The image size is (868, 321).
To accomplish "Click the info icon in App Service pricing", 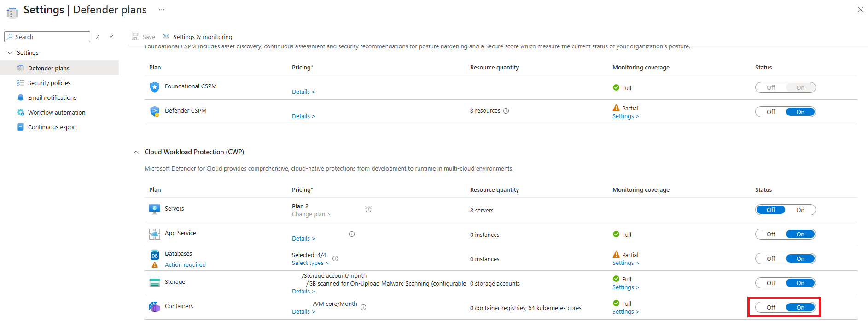I will point(352,234).
